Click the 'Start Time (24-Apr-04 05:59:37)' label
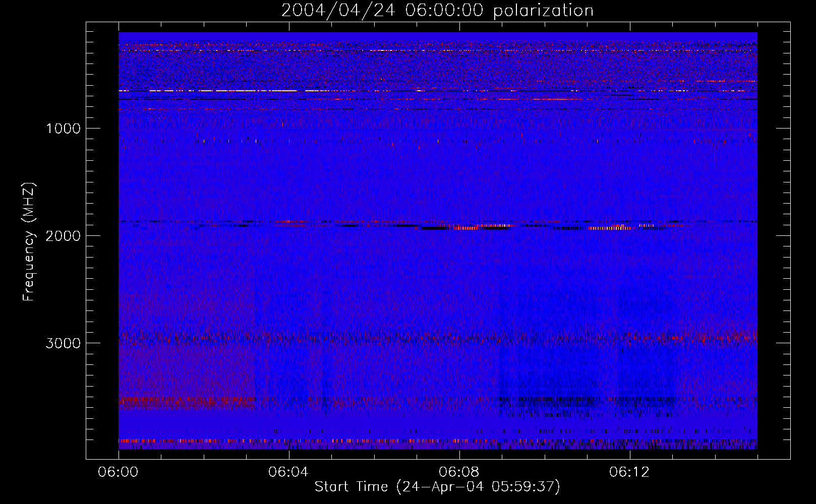The width and height of the screenshot is (816, 504). (437, 487)
